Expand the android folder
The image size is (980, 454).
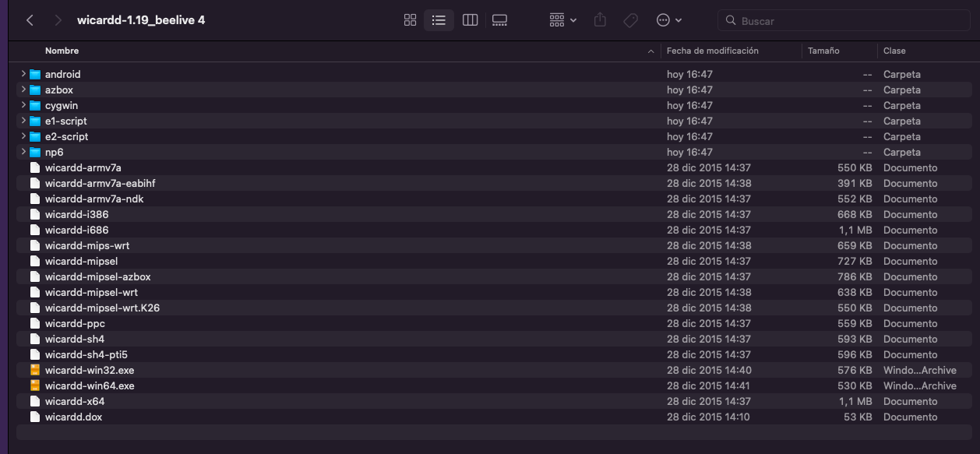[23, 74]
